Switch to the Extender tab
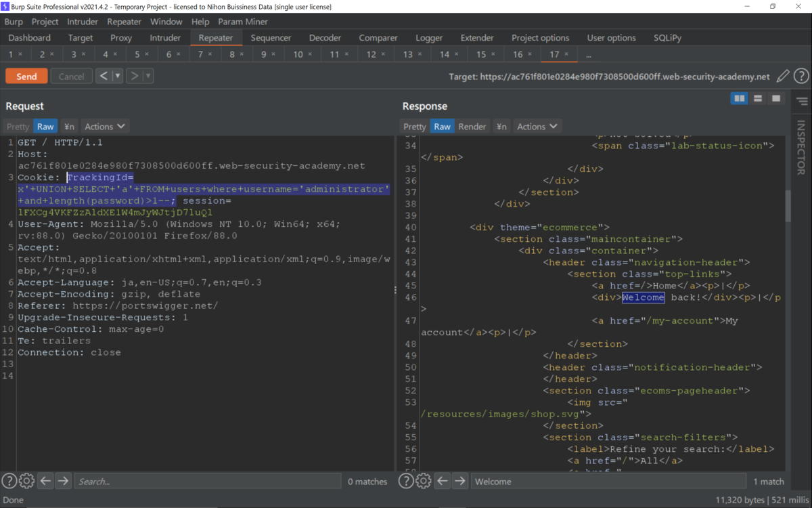812x508 pixels. point(477,38)
